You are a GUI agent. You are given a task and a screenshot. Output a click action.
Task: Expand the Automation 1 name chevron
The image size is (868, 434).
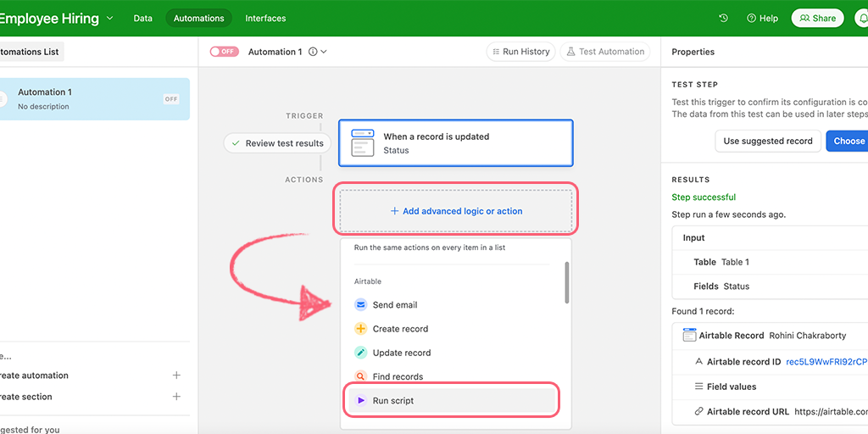coord(324,52)
